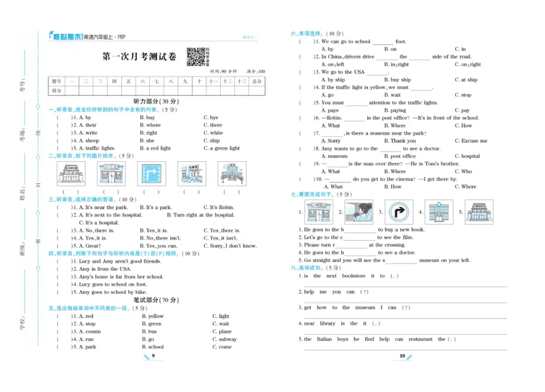Click the 听力部分(30分) section heading
This screenshot has width=545, height=392.
click(156, 101)
